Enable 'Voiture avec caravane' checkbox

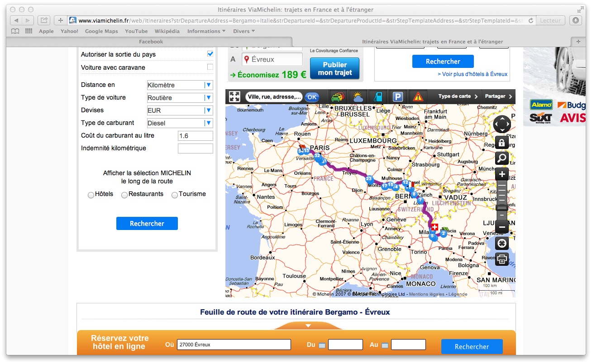click(x=210, y=67)
